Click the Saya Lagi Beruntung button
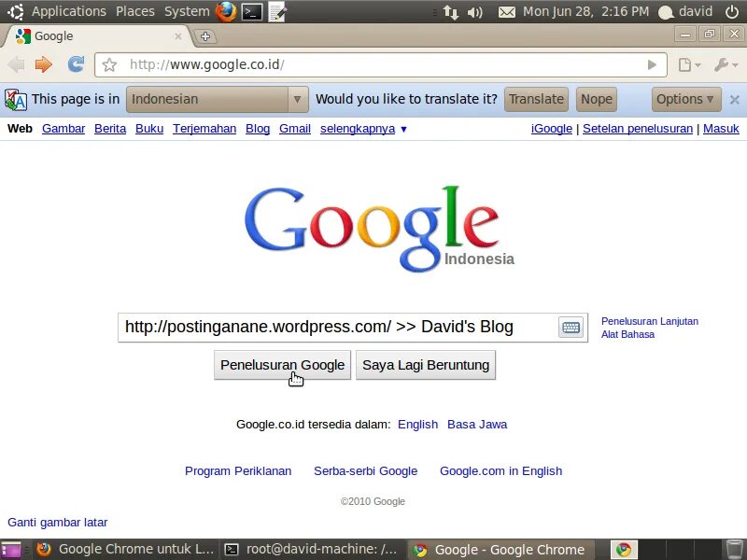The height and width of the screenshot is (560, 747). (x=426, y=365)
